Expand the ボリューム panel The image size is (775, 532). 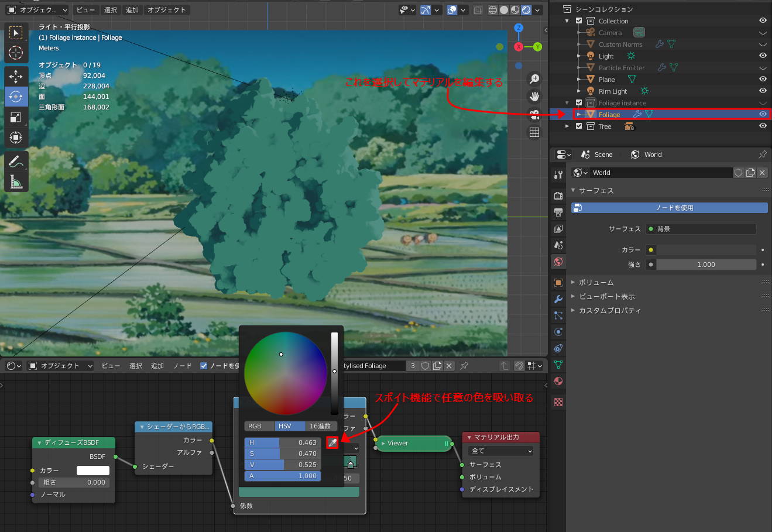point(596,283)
